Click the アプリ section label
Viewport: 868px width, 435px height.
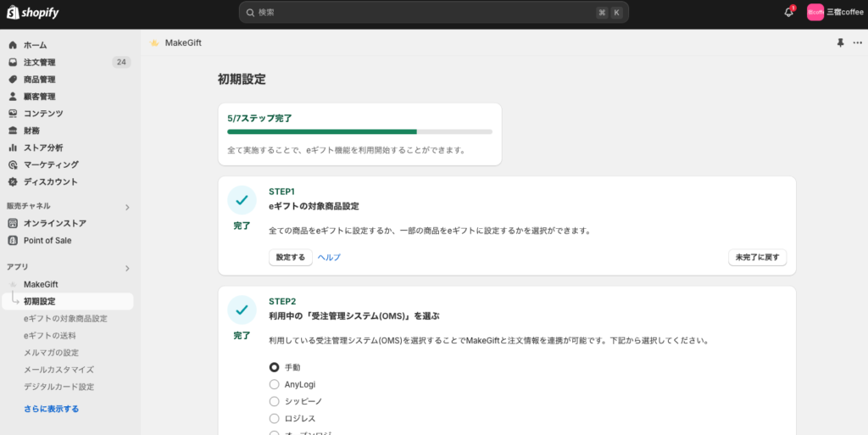[x=17, y=267]
